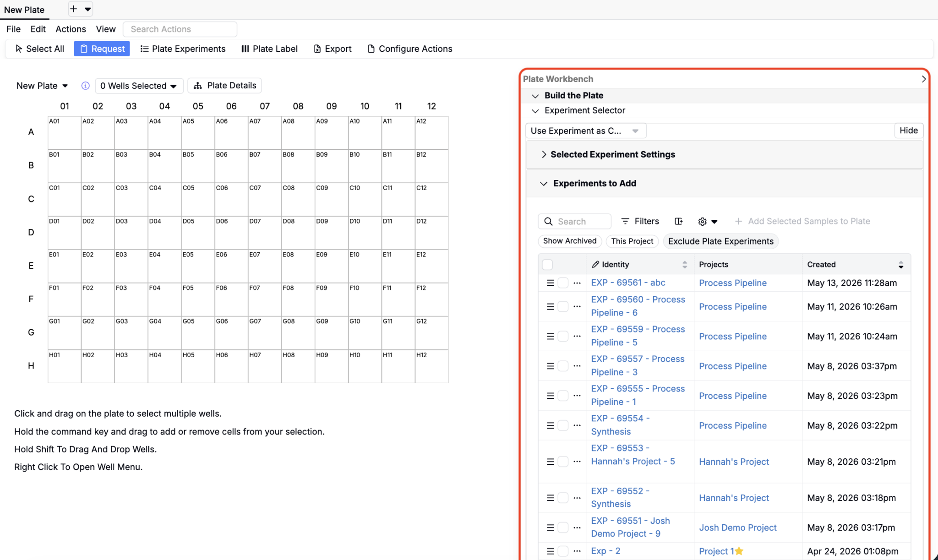Image resolution: width=938 pixels, height=560 pixels.
Task: Click the info icon next to New Plate
Action: click(x=85, y=86)
